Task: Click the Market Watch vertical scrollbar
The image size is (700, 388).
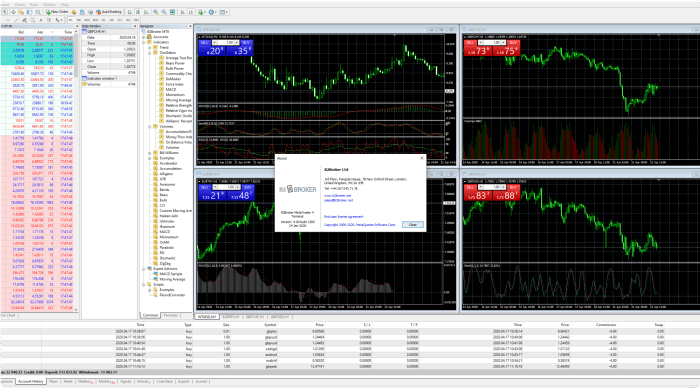Action: [76, 170]
